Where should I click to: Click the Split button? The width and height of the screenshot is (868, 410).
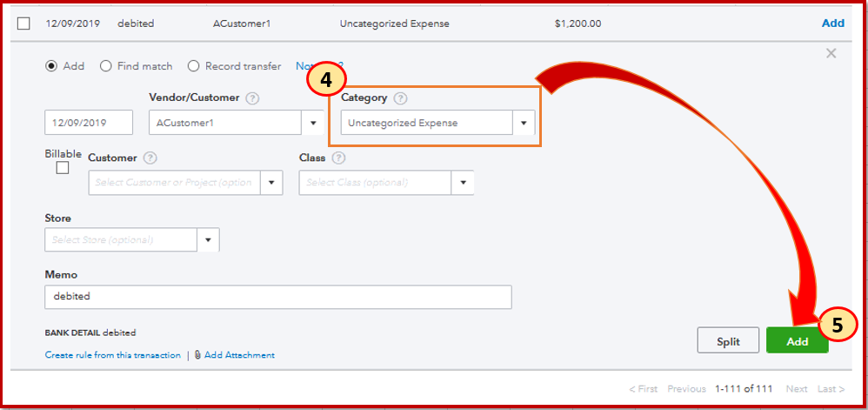click(x=728, y=341)
